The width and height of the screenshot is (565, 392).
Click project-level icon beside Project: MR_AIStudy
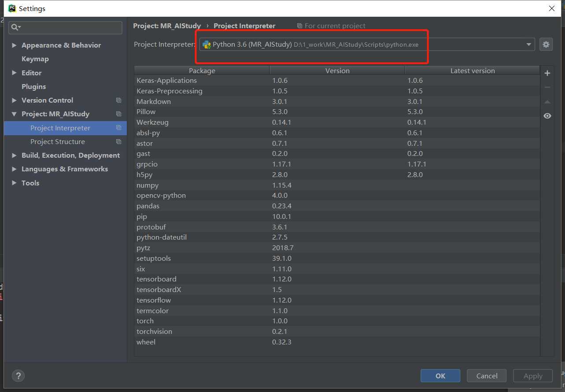click(118, 114)
